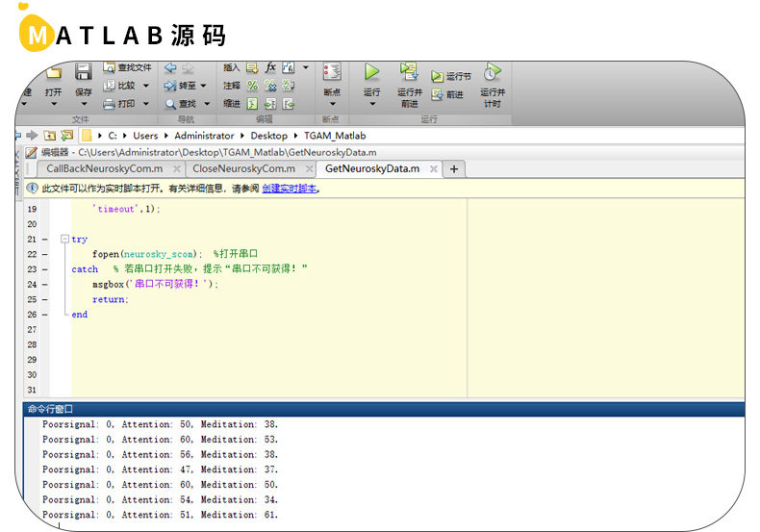This screenshot has width=760, height=532.
Task: Click the green Run (运行) arrow
Action: point(371,72)
